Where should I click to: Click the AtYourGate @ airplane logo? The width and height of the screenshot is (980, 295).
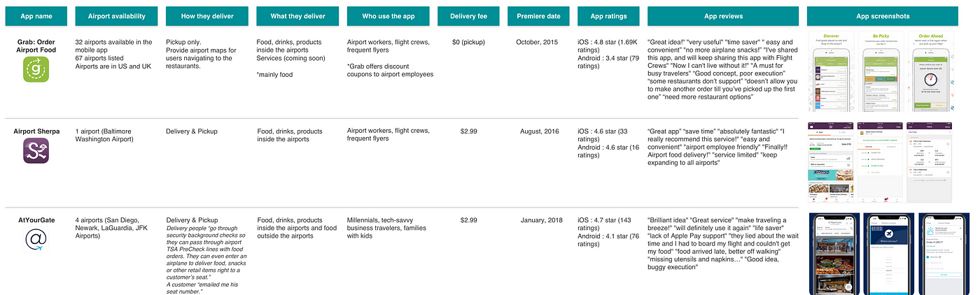[x=36, y=241]
